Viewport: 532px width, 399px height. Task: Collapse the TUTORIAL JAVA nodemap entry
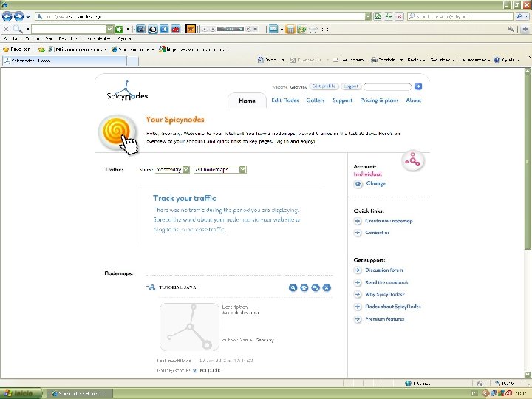(148, 287)
